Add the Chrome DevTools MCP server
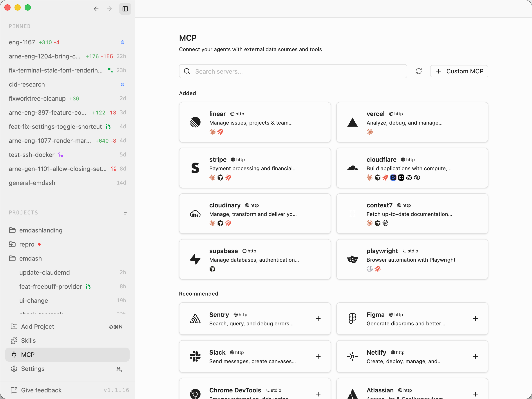The image size is (532, 399). click(318, 394)
